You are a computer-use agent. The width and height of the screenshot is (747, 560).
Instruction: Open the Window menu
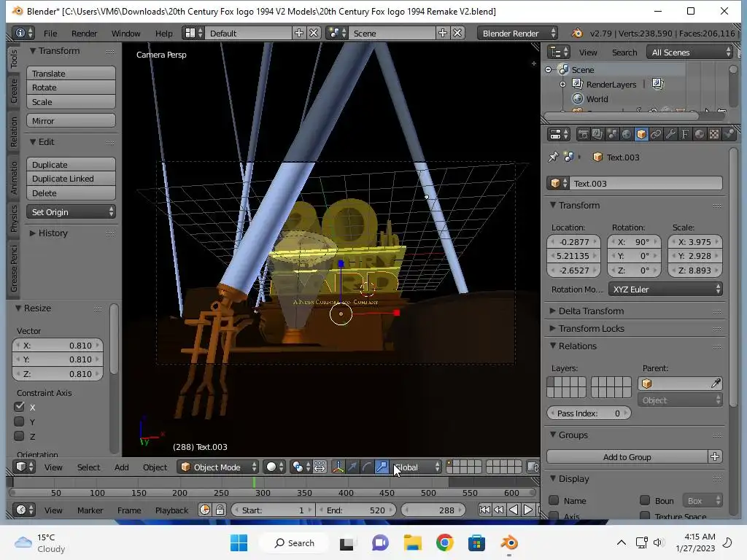[125, 34]
